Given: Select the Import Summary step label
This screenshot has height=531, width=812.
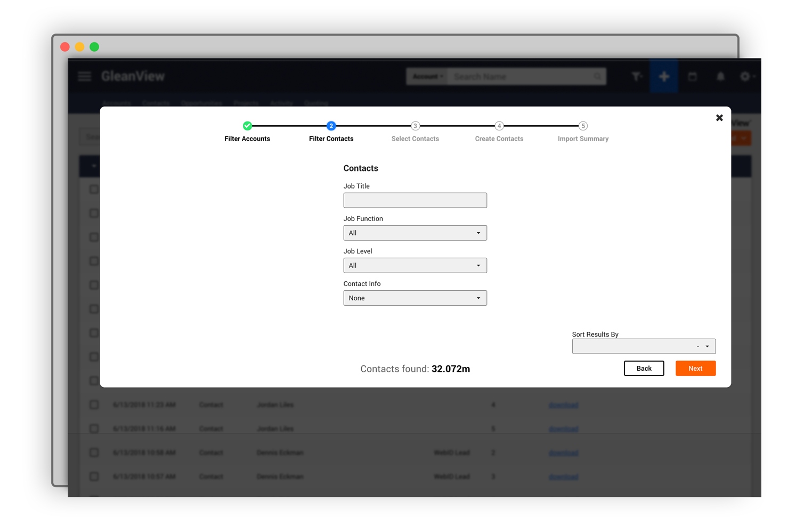Looking at the screenshot, I should (x=583, y=138).
